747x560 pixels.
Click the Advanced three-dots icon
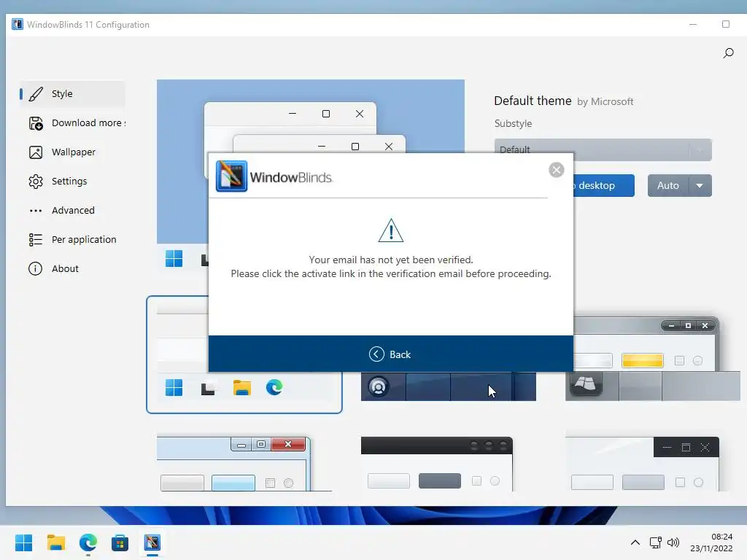tap(36, 211)
